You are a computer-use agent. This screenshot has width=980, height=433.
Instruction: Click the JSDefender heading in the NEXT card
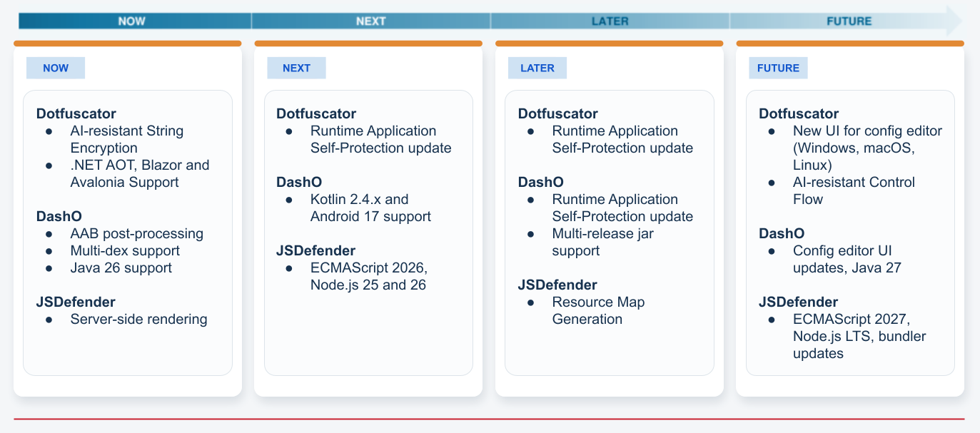(315, 250)
